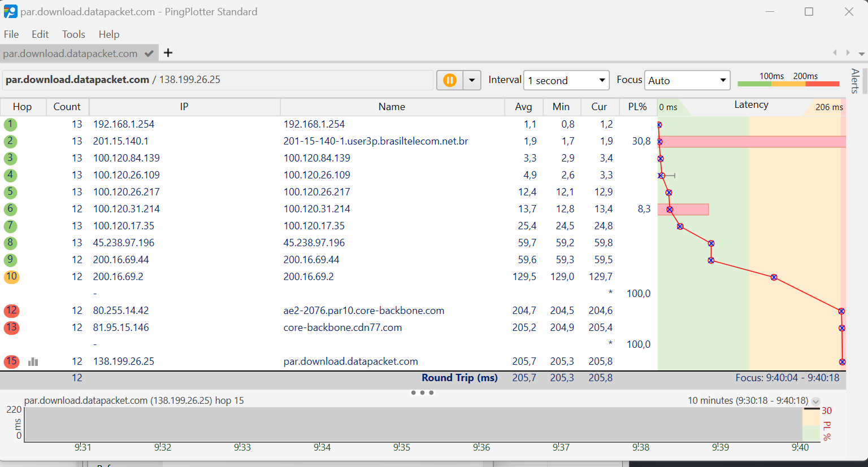Screen dimensions: 868x467
Task: Select IP 45.238.97.196 cell
Action: pyautogui.click(x=124, y=243)
